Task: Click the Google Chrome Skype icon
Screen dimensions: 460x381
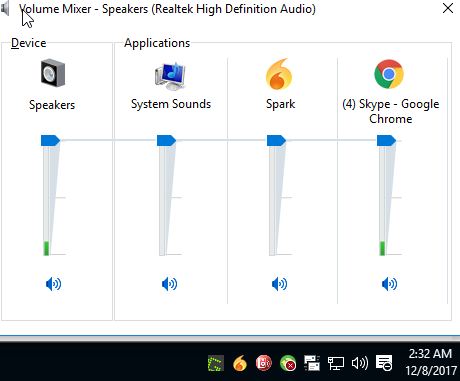Action: 389,74
